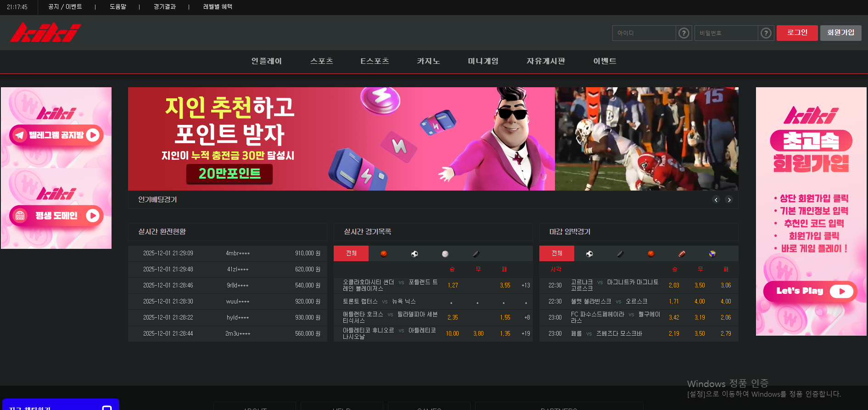
Task: Open the 미니게임 menu
Action: point(483,61)
